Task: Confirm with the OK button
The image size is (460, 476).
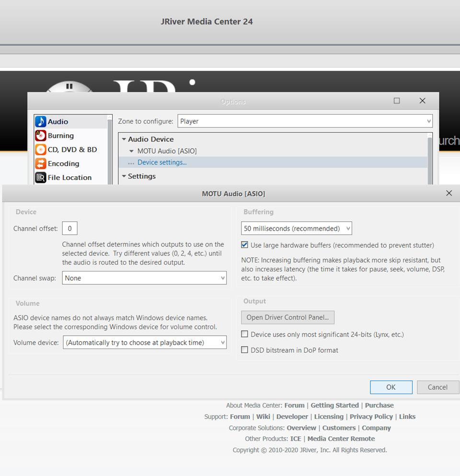Action: pyautogui.click(x=391, y=387)
